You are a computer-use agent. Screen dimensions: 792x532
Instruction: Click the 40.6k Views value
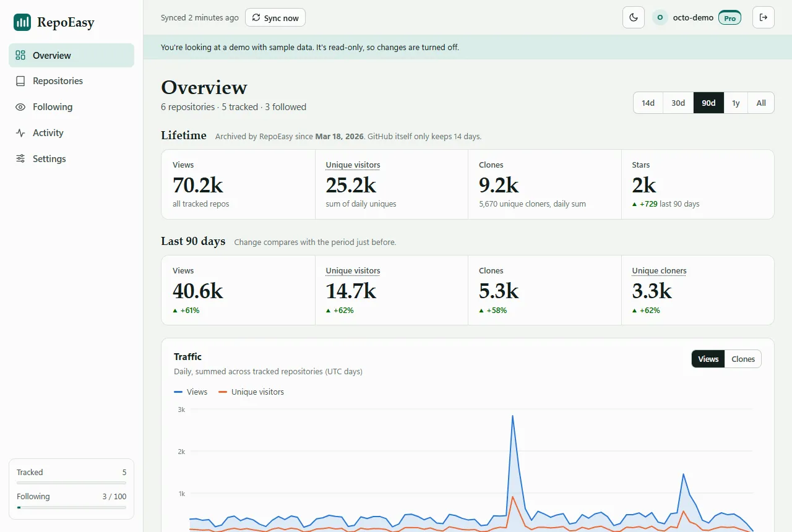point(198,290)
